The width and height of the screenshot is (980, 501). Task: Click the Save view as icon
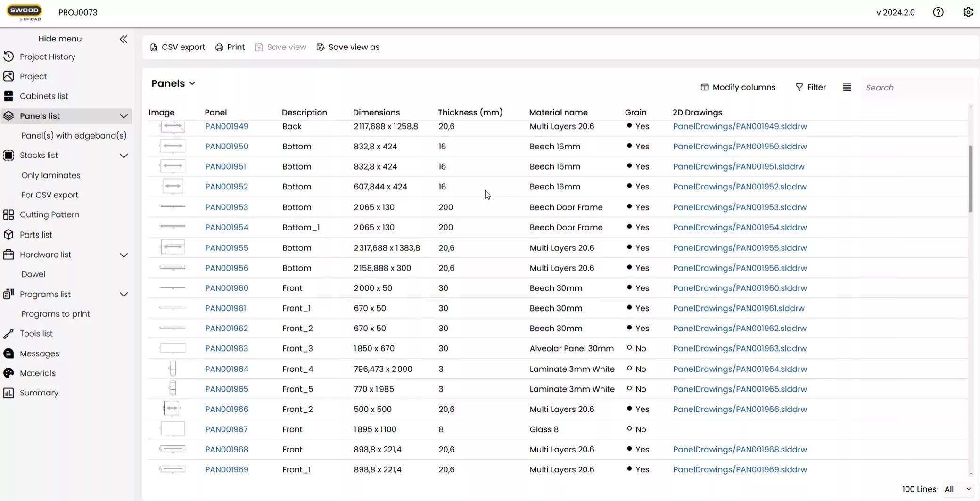321,47
